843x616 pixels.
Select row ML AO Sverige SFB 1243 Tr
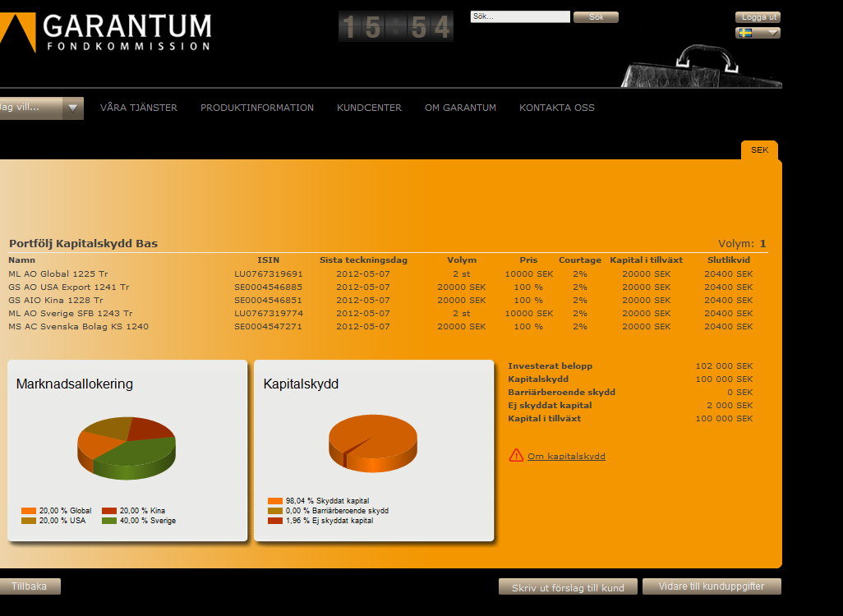(x=380, y=314)
